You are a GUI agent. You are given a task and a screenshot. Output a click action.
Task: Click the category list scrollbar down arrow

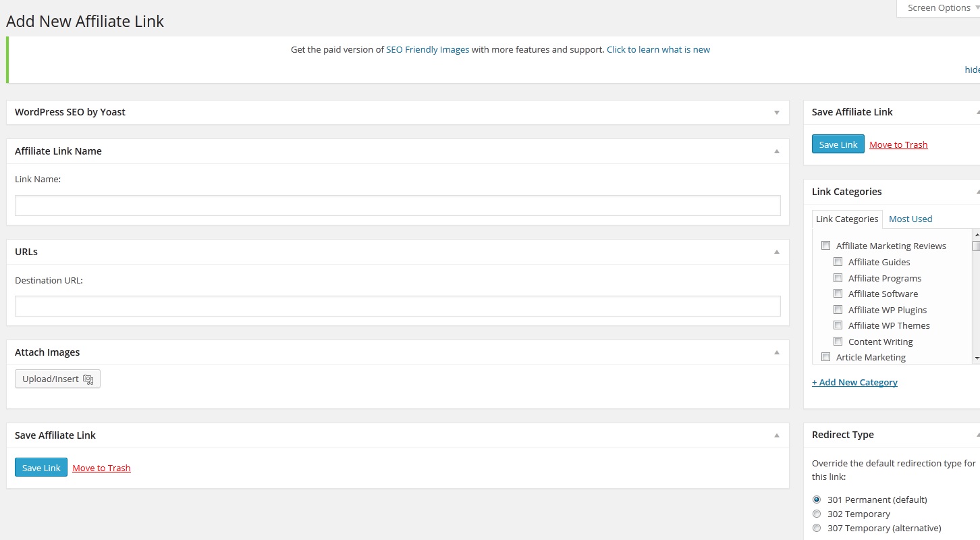click(x=976, y=358)
